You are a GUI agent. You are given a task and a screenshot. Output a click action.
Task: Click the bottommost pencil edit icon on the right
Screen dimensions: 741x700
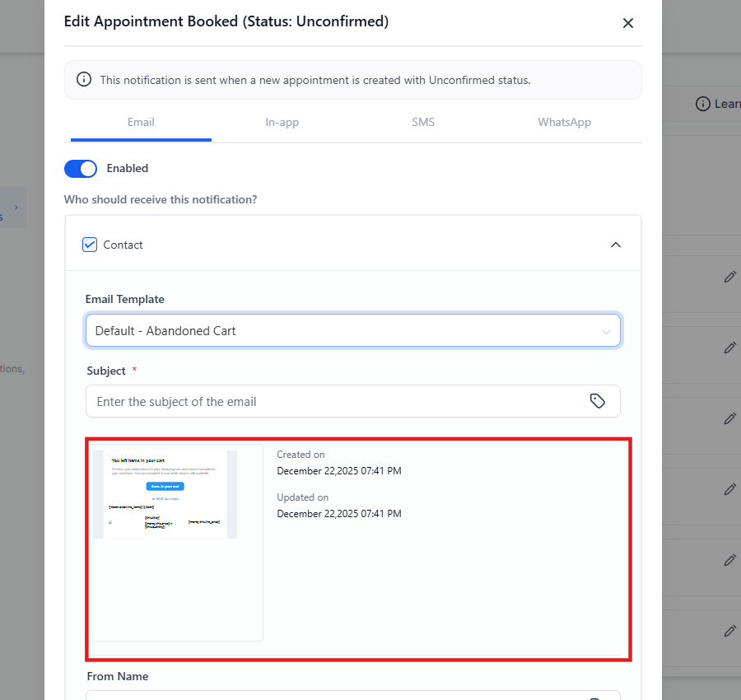(729, 631)
